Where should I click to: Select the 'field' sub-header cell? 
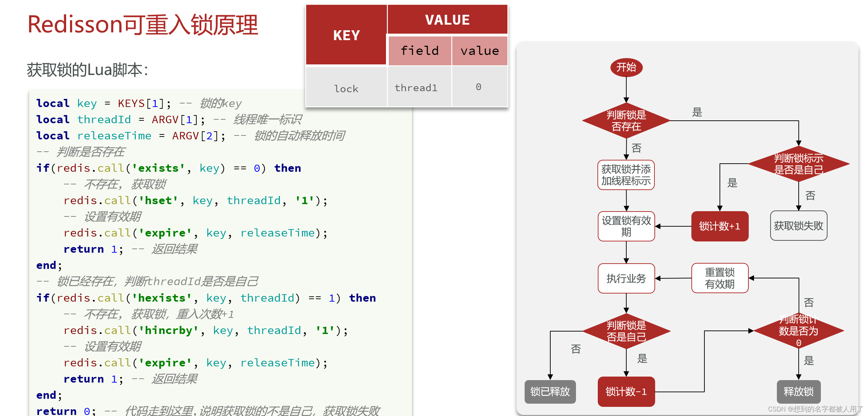tap(420, 51)
